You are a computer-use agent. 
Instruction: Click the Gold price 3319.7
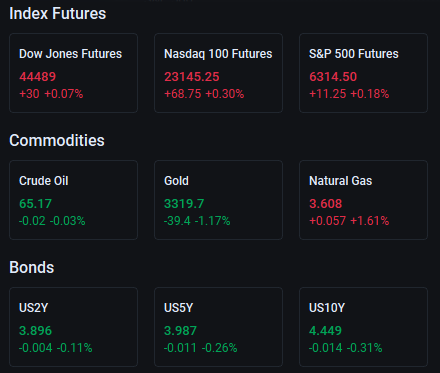point(184,204)
